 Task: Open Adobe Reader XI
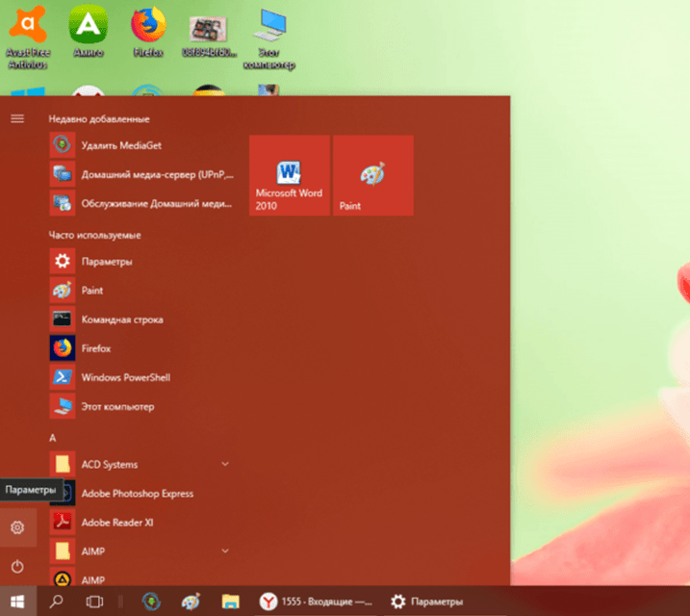tap(117, 523)
